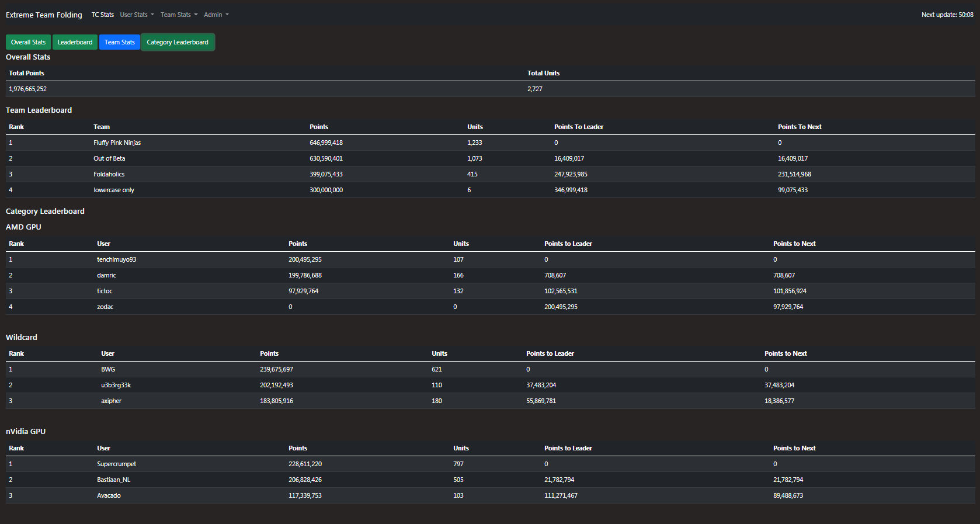980x524 pixels.
Task: Select axipher points to next 18,386,577
Action: click(x=779, y=401)
